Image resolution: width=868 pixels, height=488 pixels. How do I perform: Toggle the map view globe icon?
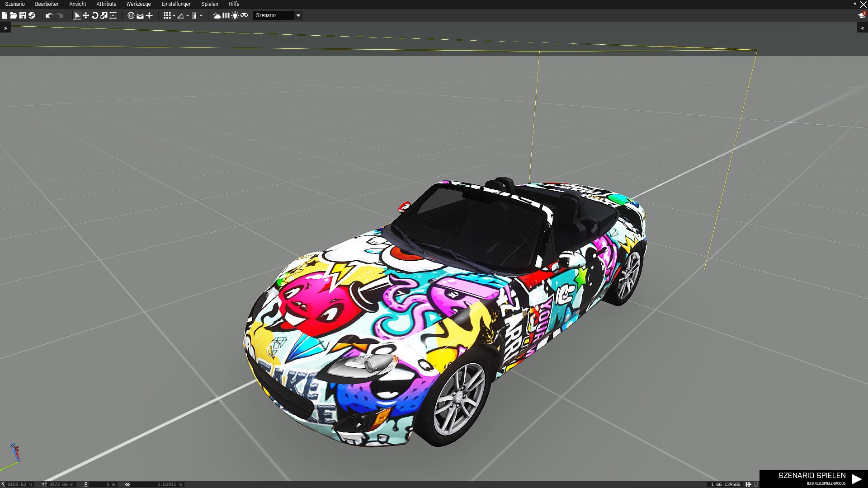[131, 15]
